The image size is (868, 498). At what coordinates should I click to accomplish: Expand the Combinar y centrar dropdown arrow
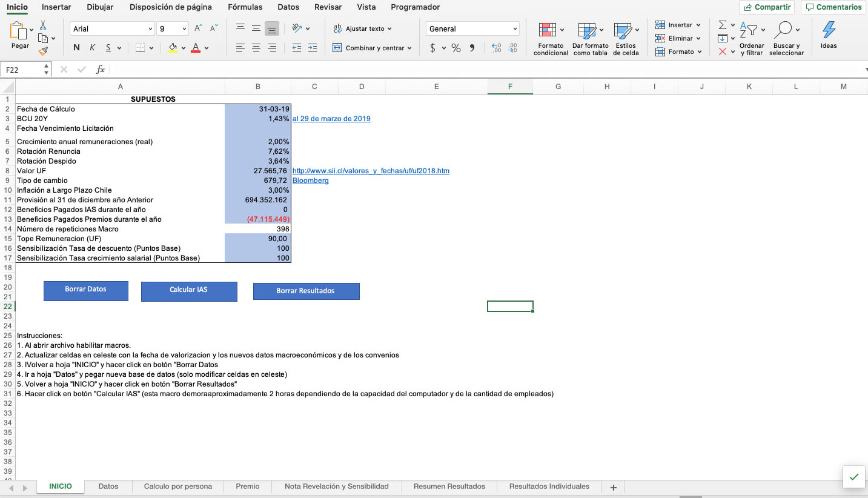pos(409,48)
